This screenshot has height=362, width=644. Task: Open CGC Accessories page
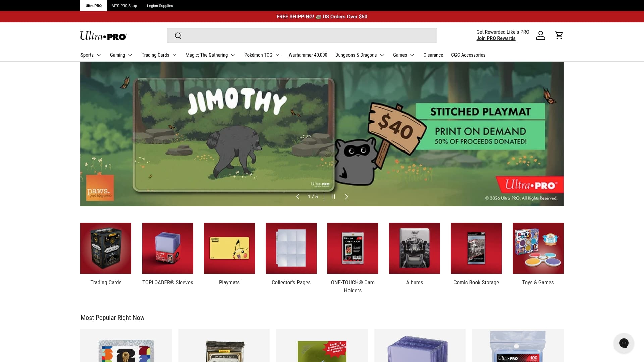click(468, 55)
